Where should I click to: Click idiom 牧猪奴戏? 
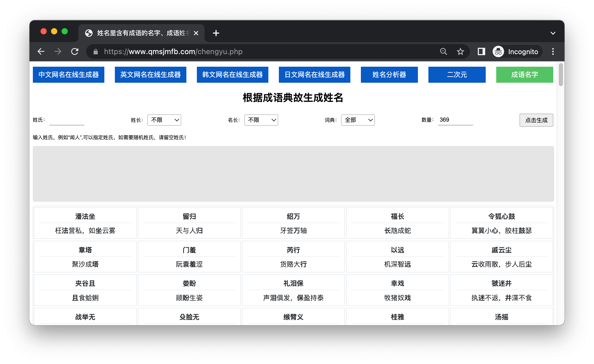click(x=397, y=298)
